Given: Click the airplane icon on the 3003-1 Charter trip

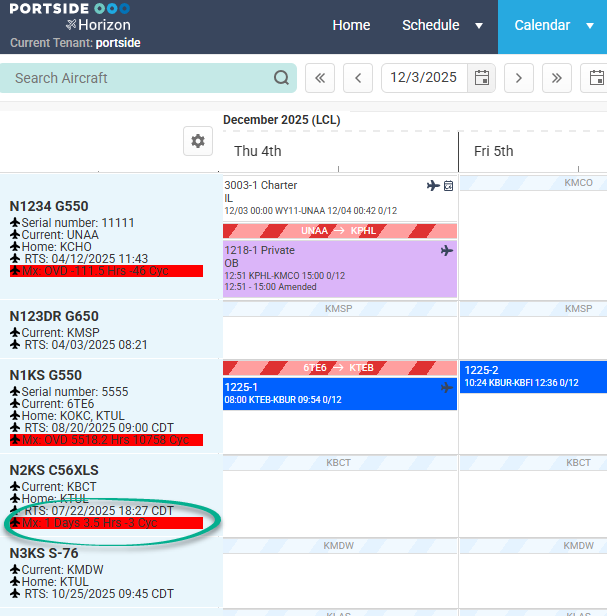Looking at the screenshot, I should coord(433,186).
